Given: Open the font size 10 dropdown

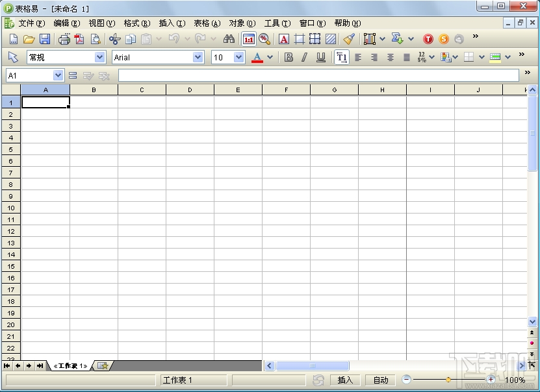Looking at the screenshot, I should 238,57.
